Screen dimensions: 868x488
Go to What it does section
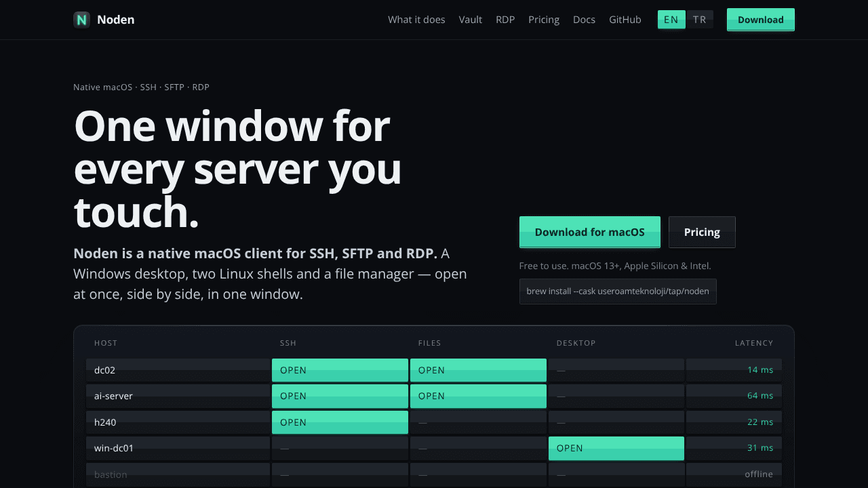tap(416, 20)
